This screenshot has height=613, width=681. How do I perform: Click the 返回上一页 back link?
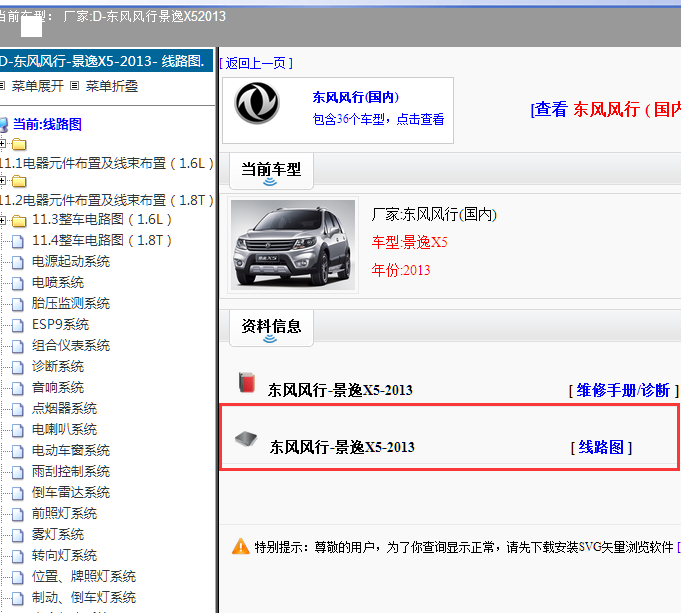[256, 63]
